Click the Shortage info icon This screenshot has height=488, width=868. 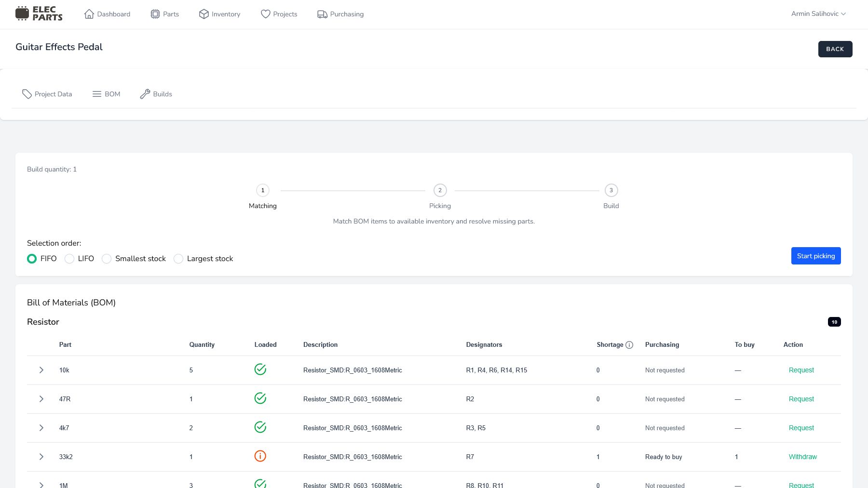pos(629,345)
